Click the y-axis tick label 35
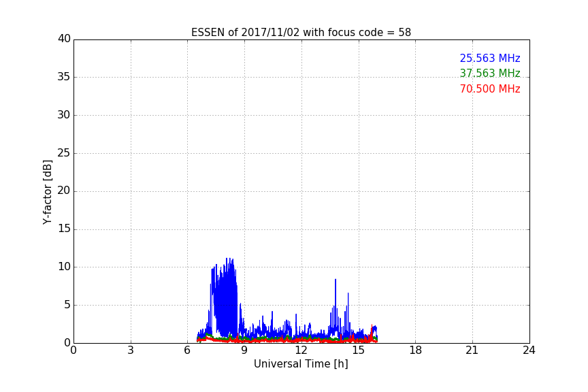 (64, 77)
